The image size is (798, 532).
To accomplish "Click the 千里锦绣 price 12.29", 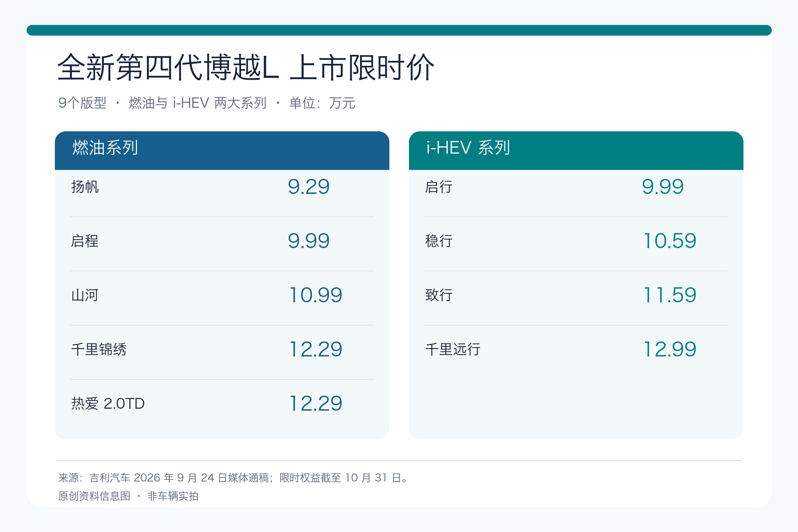I will pyautogui.click(x=316, y=349).
